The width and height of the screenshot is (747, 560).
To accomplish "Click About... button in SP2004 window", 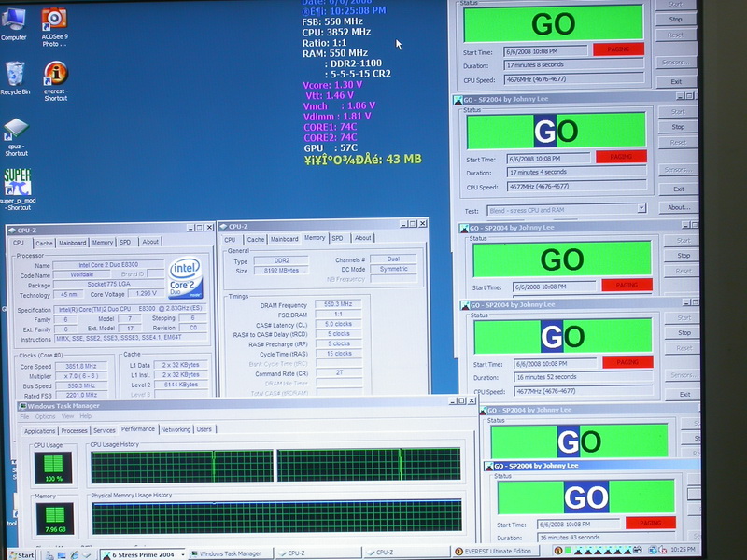I will tap(679, 207).
